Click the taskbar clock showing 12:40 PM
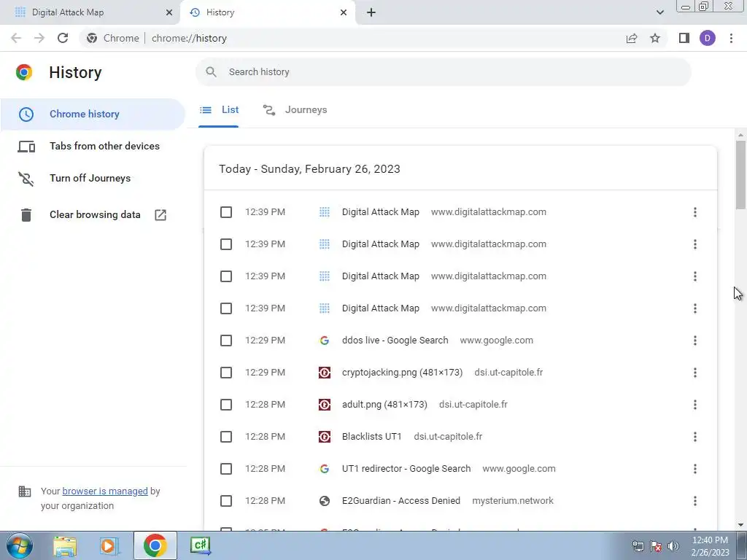This screenshot has height=560, width=747. pos(710,546)
